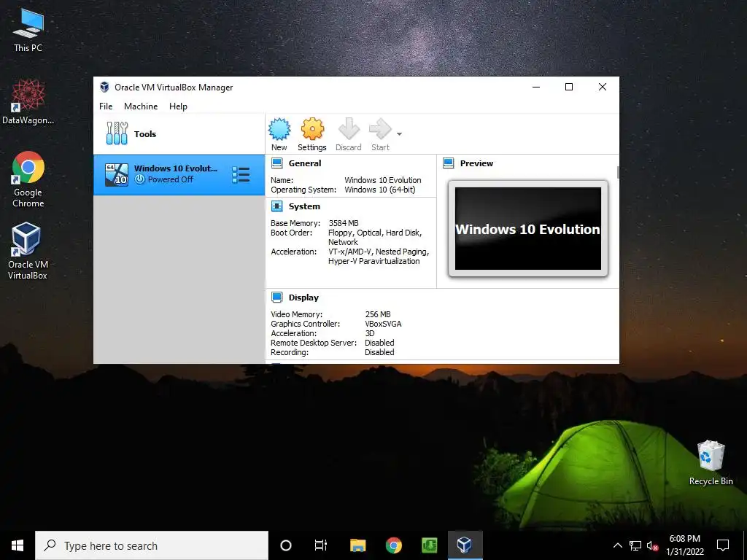Open Task View on the taskbar
The image size is (747, 560).
[x=321, y=545]
